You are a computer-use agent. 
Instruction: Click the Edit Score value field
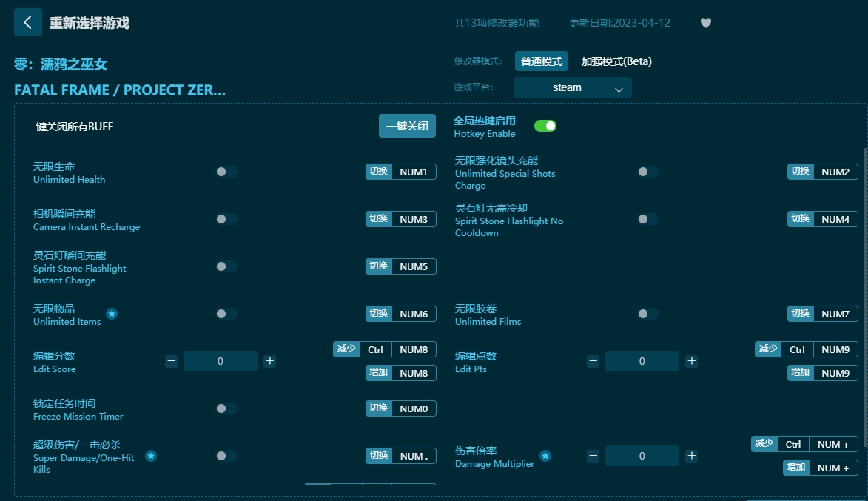coord(221,361)
